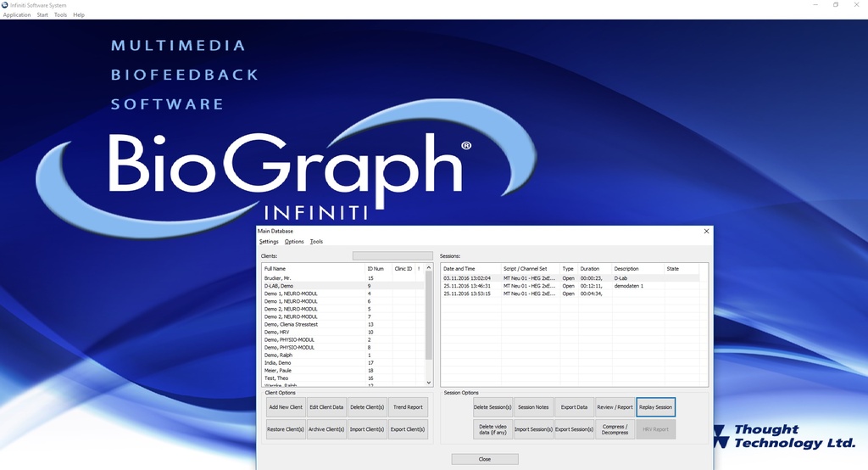The image size is (868, 470).
Task: Select client 'Demo, Clienia Stresstest'
Action: coord(343,325)
